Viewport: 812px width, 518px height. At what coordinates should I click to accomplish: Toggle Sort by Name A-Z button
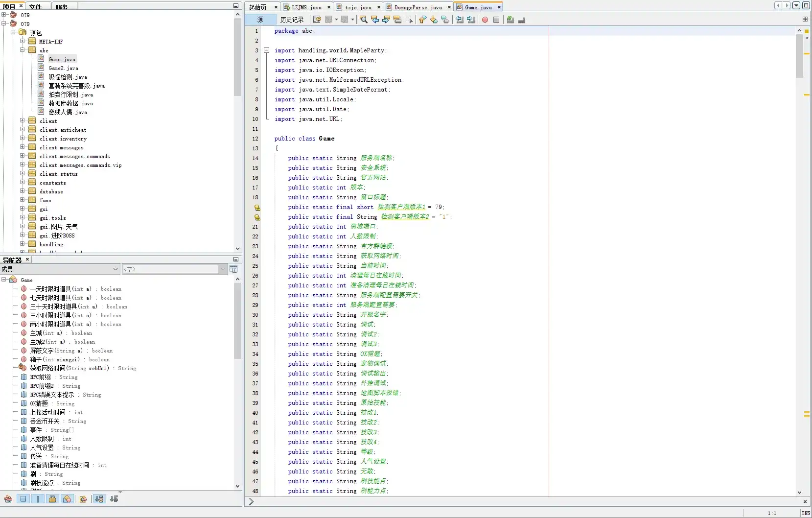[99, 499]
